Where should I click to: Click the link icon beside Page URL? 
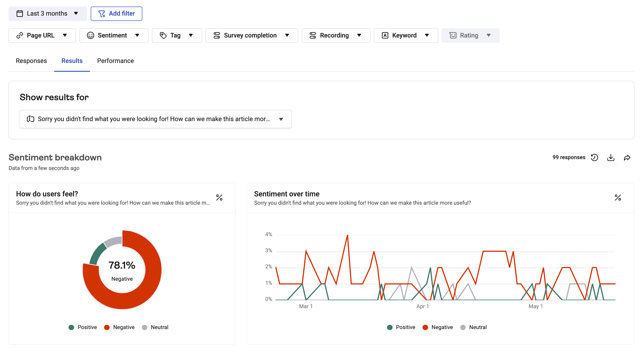[x=20, y=36]
